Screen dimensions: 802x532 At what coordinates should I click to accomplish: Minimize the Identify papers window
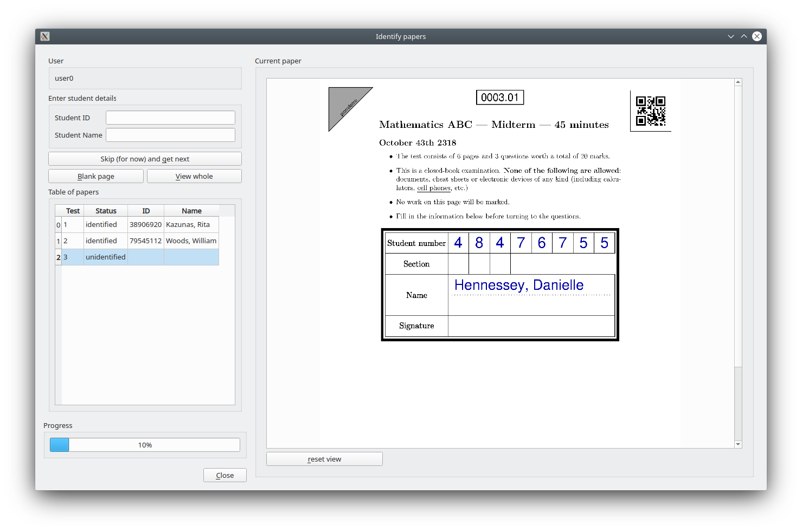tap(731, 36)
